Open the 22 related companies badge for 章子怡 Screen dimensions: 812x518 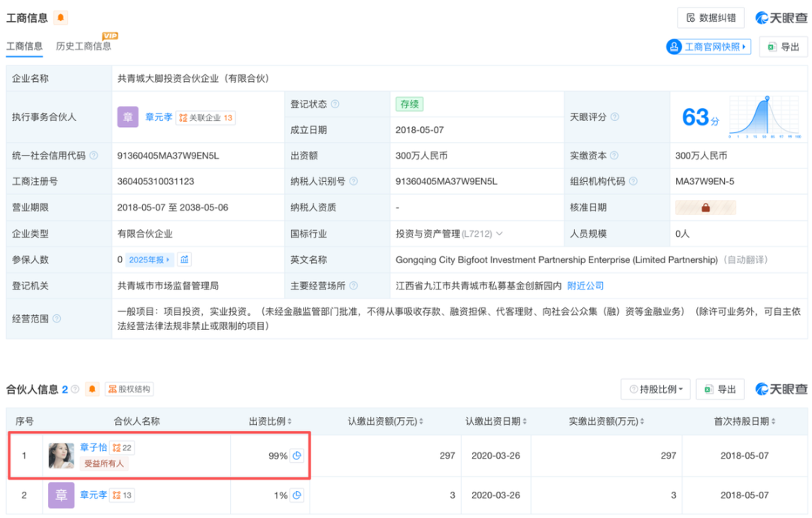click(x=122, y=447)
